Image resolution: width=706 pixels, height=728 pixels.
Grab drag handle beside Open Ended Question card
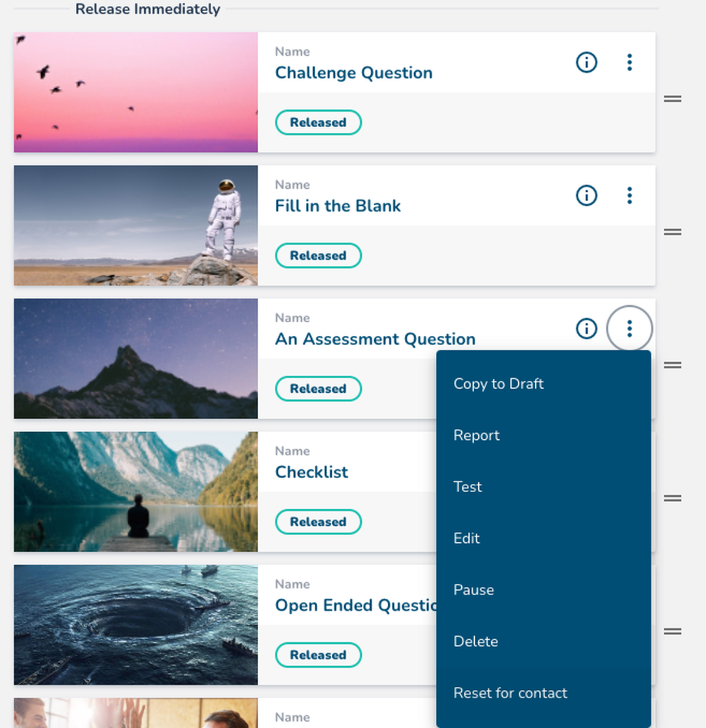pyautogui.click(x=672, y=632)
